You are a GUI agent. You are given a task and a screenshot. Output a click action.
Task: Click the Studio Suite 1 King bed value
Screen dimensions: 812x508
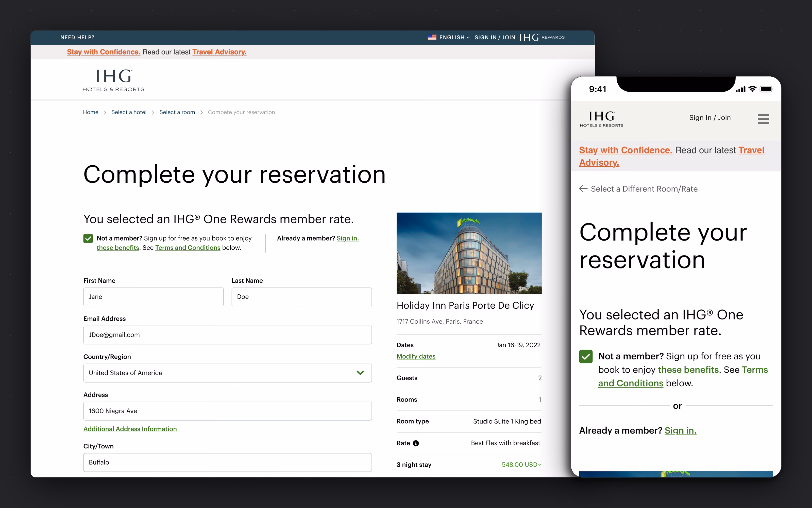507,421
